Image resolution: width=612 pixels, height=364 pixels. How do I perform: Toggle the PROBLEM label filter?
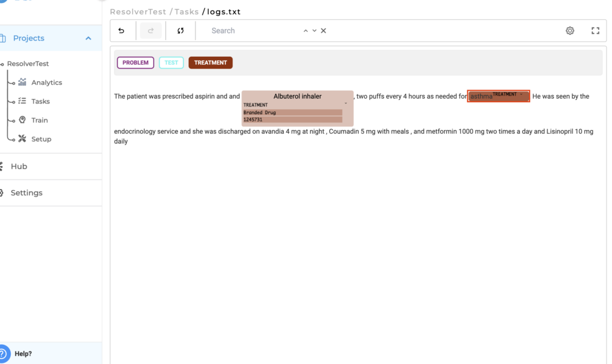pyautogui.click(x=135, y=62)
